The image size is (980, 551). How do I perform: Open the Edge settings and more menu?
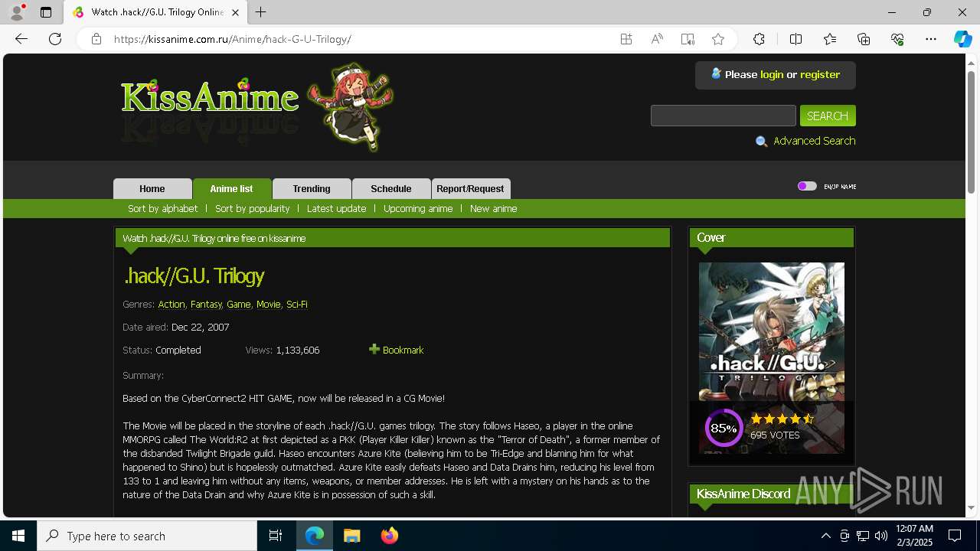coord(931,39)
